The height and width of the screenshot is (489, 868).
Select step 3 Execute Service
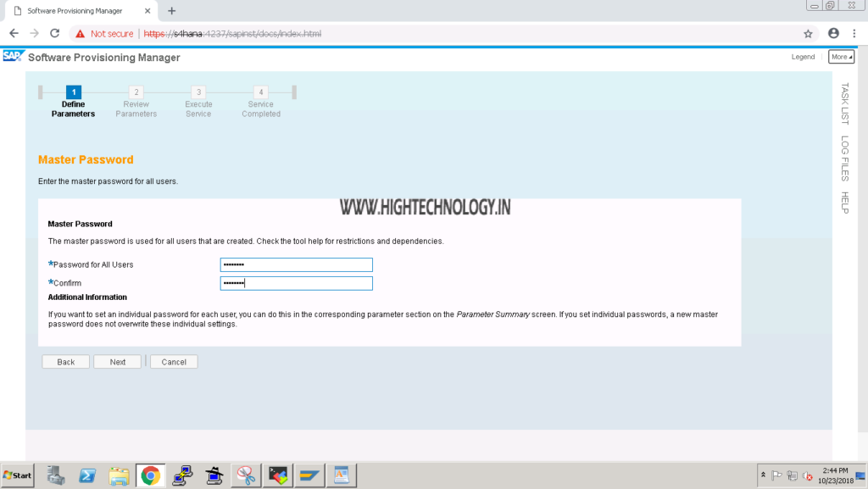[x=198, y=102]
